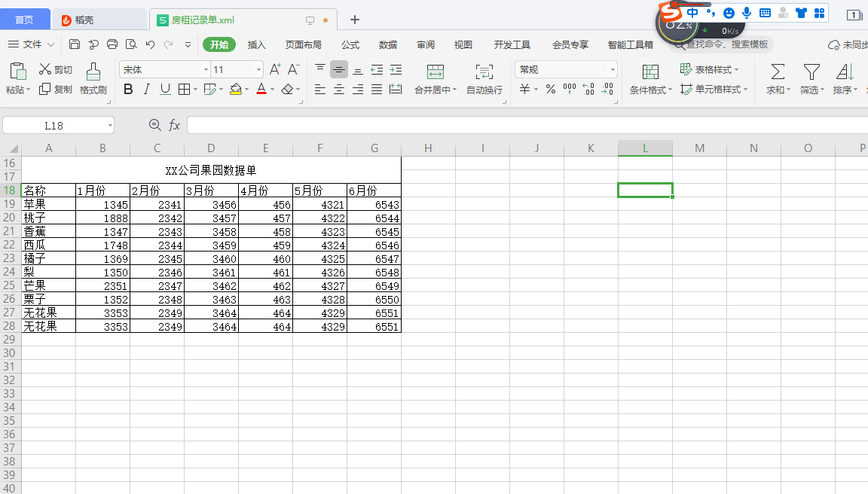Switch to the 页面布局 ribbon tab

pos(303,45)
